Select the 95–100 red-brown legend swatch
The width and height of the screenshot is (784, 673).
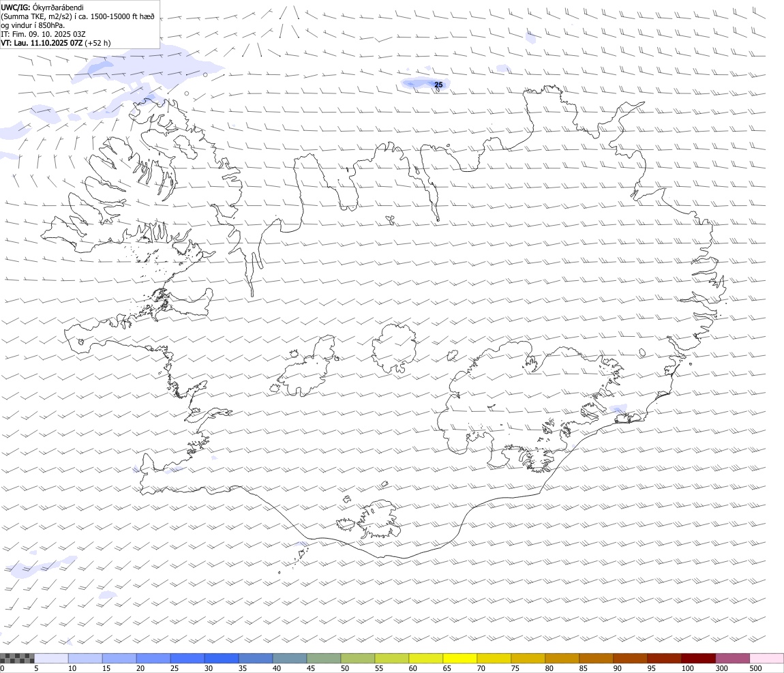point(664,658)
